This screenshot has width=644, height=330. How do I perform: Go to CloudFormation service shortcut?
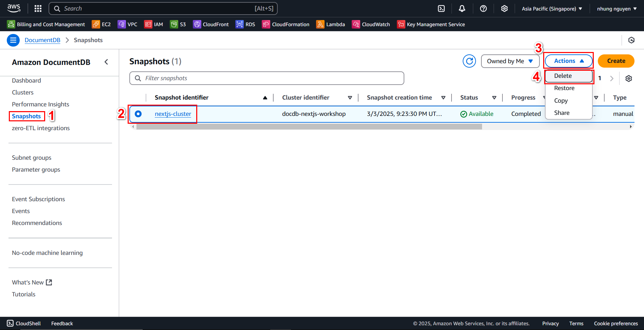pyautogui.click(x=286, y=24)
